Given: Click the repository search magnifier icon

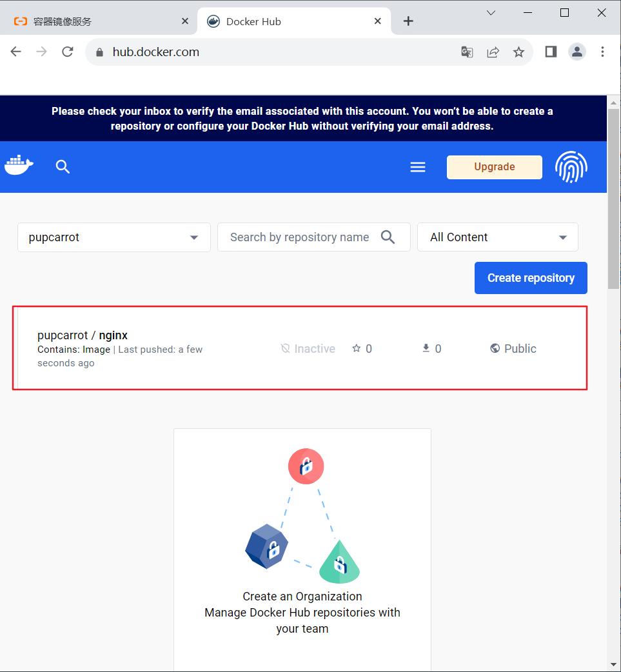Looking at the screenshot, I should tap(388, 237).
